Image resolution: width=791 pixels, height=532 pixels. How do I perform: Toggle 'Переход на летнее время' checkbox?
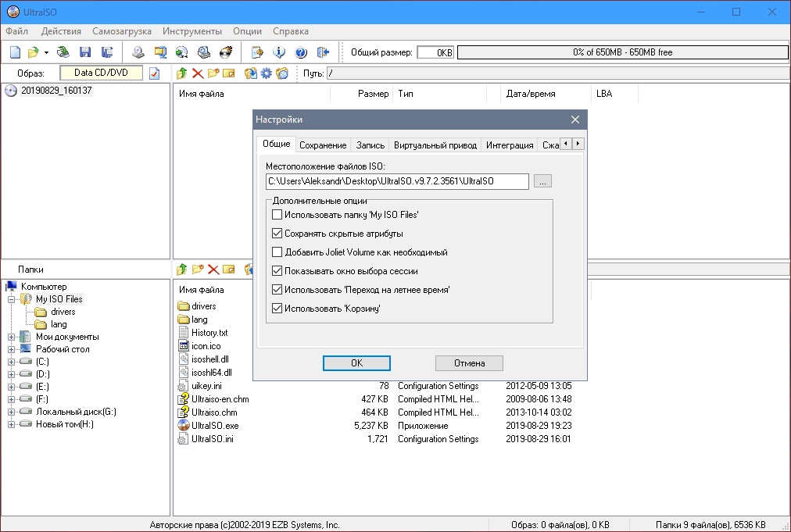coord(277,290)
